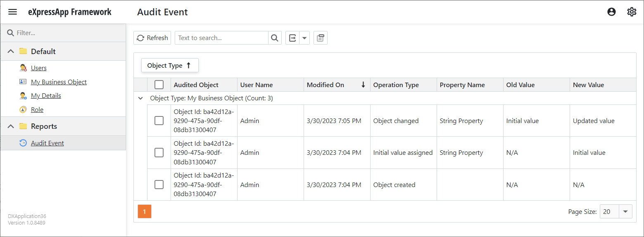Open the Audit Event link
This screenshot has height=237, width=644.
pyautogui.click(x=48, y=143)
